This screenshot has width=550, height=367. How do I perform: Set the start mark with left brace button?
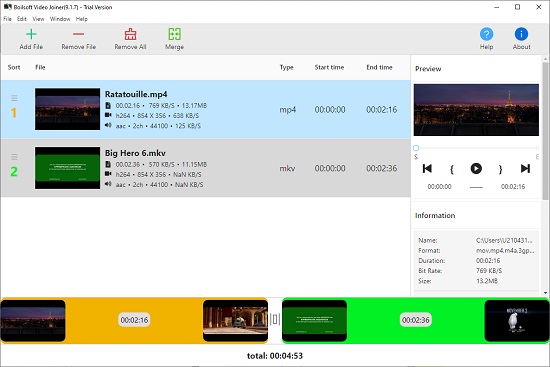(x=452, y=169)
